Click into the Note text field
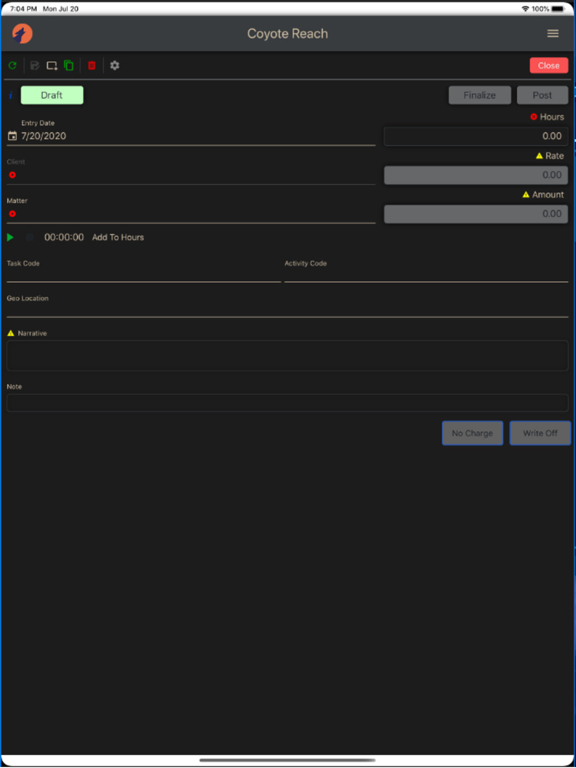Viewport: 576px width, 768px height. coord(288,403)
